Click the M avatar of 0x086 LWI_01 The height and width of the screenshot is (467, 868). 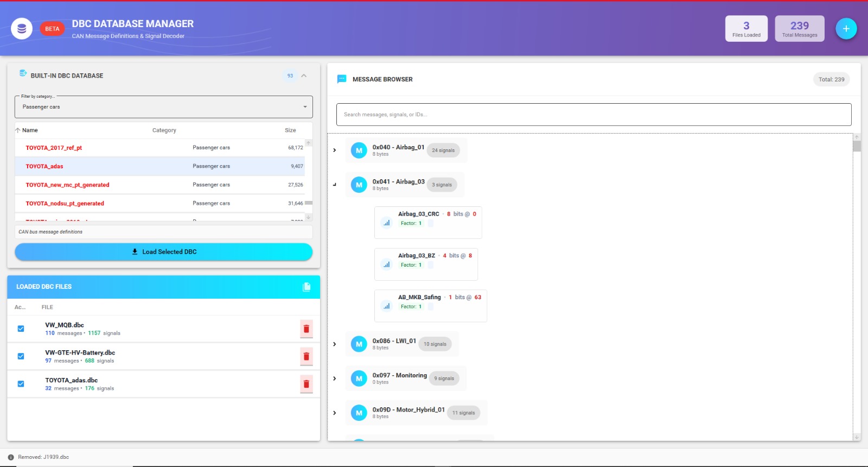[x=359, y=344]
